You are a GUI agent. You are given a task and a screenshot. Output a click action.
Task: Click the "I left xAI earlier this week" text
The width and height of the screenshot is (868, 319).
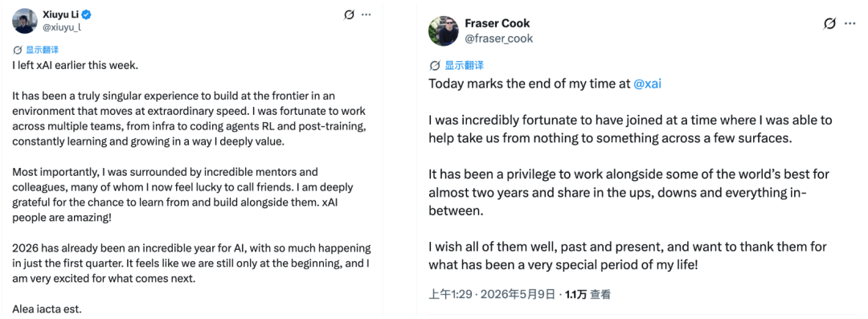pos(75,65)
